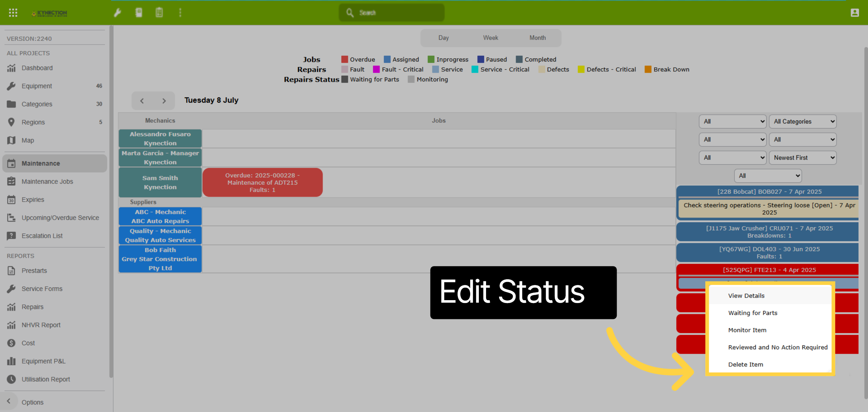Open the Newest First sort dropdown
Image resolution: width=868 pixels, height=412 pixels.
coord(803,158)
